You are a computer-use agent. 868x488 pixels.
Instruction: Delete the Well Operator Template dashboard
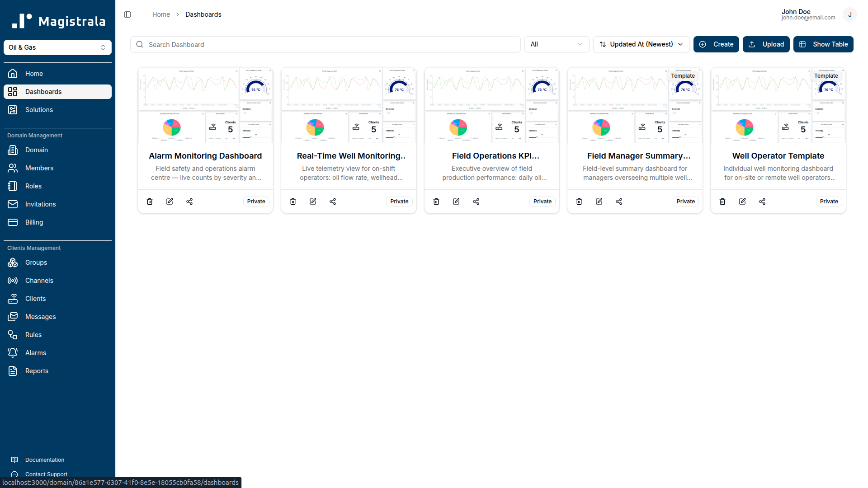click(x=722, y=201)
